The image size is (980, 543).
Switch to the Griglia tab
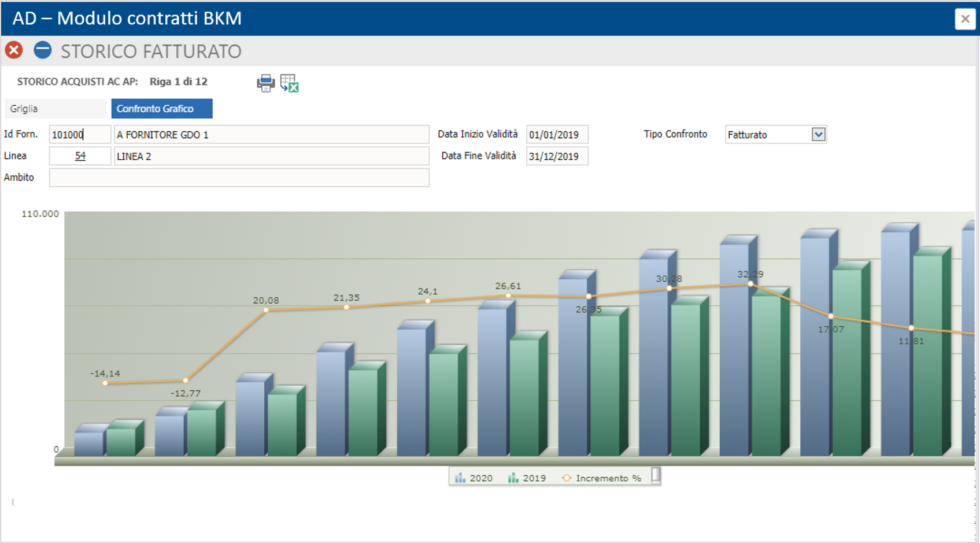pos(55,109)
